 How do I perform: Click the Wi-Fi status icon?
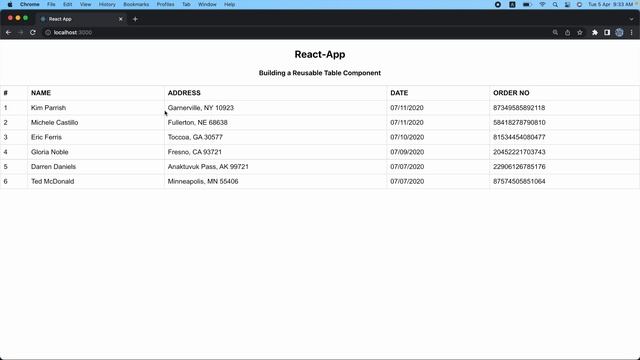click(x=542, y=4)
